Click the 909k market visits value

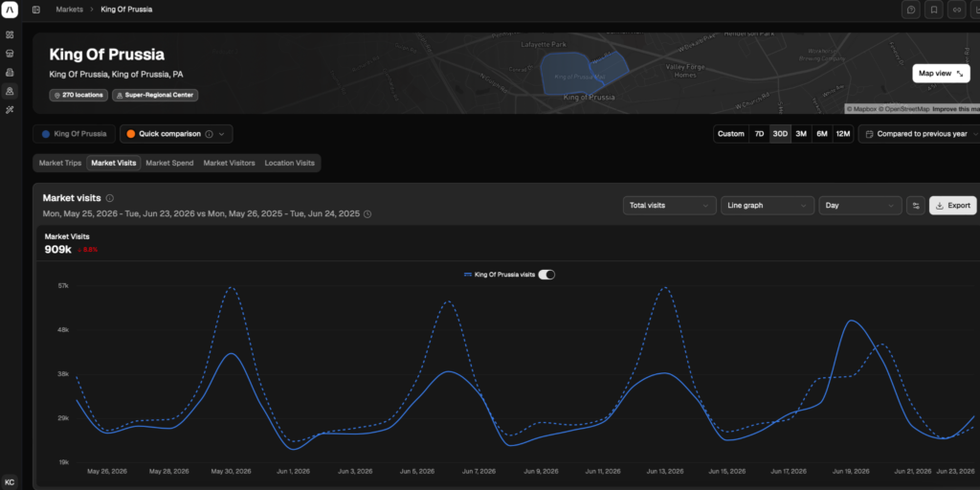point(58,249)
